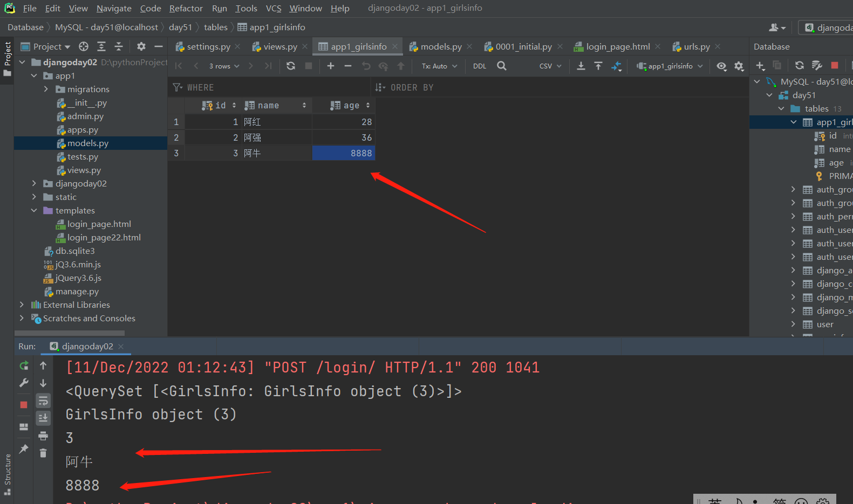This screenshot has height=504, width=853.
Task: Open the VCS menu
Action: [274, 9]
